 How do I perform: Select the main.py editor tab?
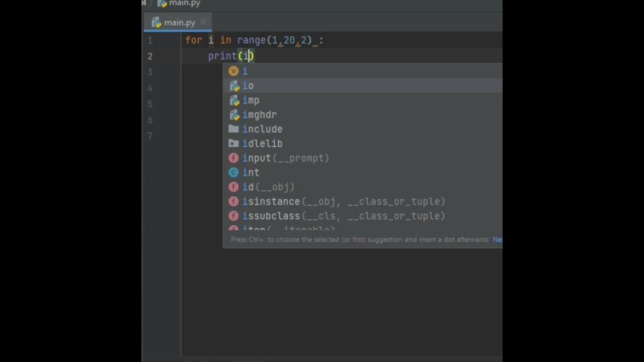pos(177,23)
